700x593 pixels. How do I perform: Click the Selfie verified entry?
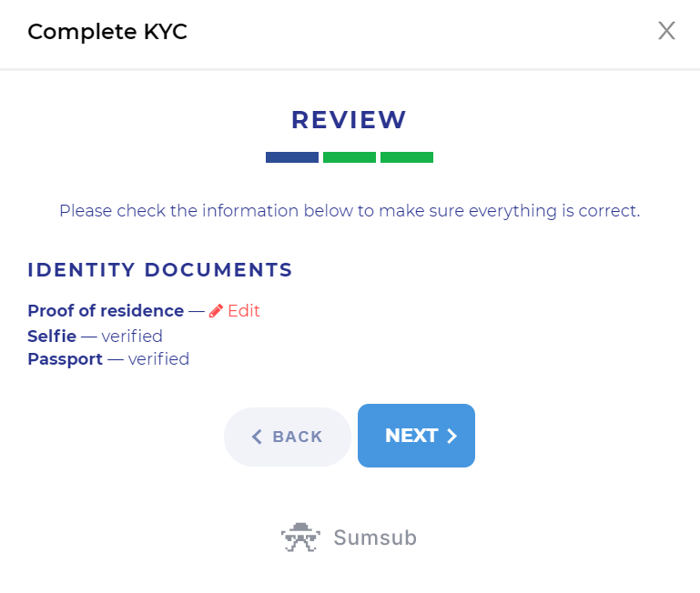pyautogui.click(x=95, y=337)
